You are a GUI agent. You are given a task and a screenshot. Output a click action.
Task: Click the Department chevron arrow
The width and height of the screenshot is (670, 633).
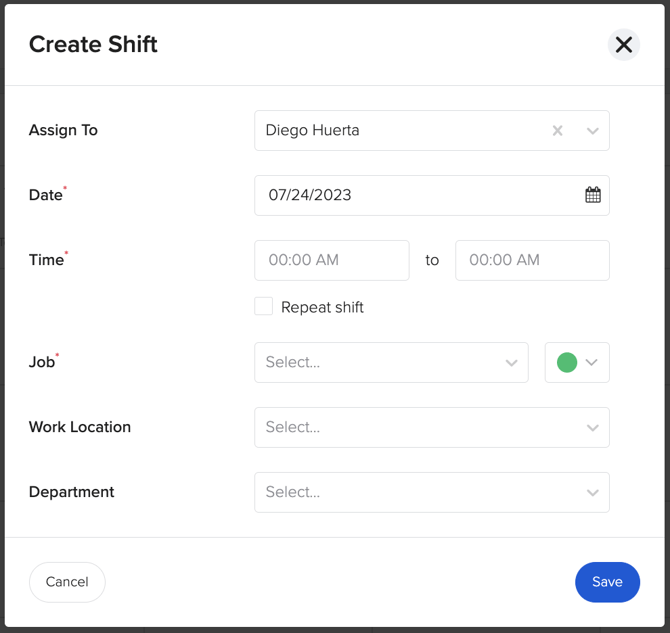pyautogui.click(x=592, y=493)
